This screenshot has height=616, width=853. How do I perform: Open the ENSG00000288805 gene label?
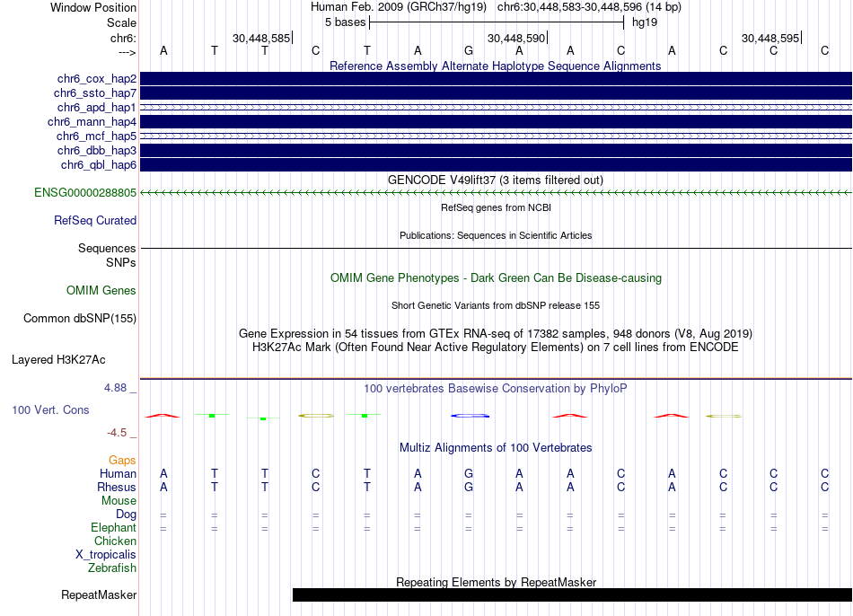click(85, 193)
